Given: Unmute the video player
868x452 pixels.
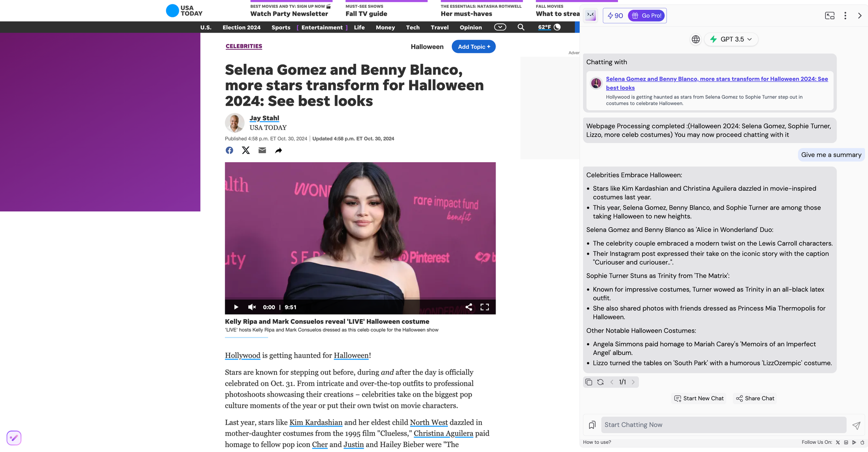Looking at the screenshot, I should (252, 307).
